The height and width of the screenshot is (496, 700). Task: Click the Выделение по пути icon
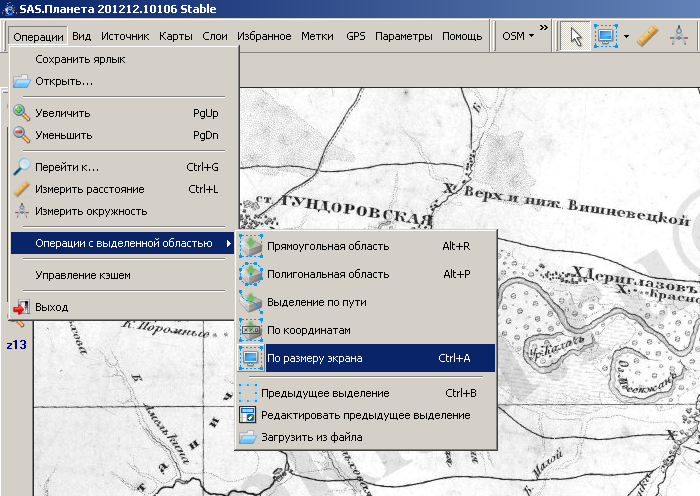[250, 302]
